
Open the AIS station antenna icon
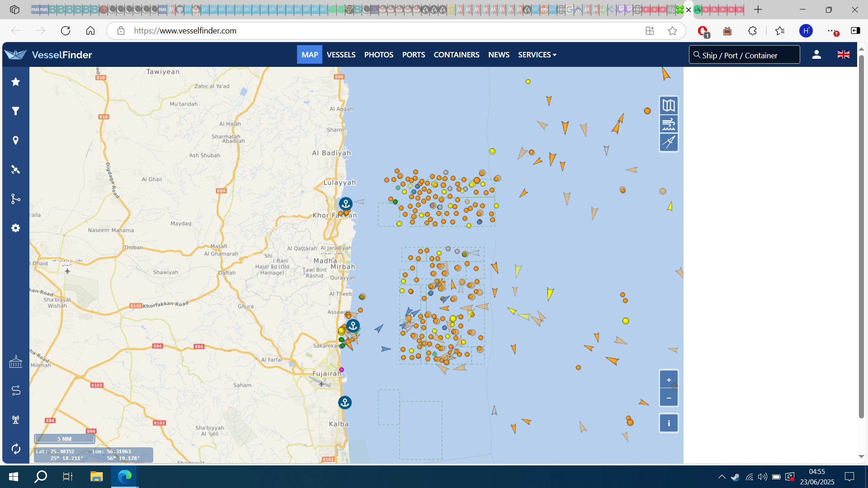pyautogui.click(x=16, y=419)
